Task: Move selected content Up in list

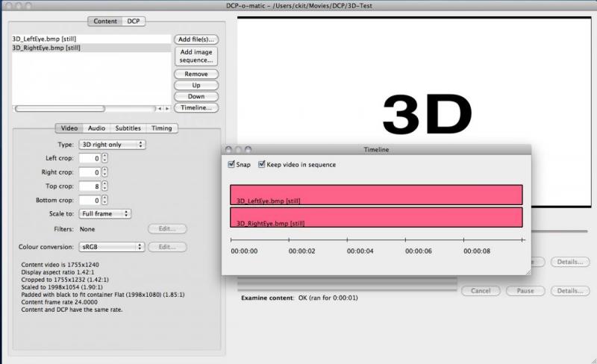Action: [196, 86]
